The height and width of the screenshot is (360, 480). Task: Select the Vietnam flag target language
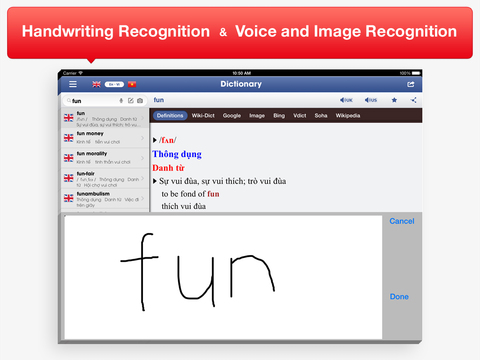click(x=132, y=84)
